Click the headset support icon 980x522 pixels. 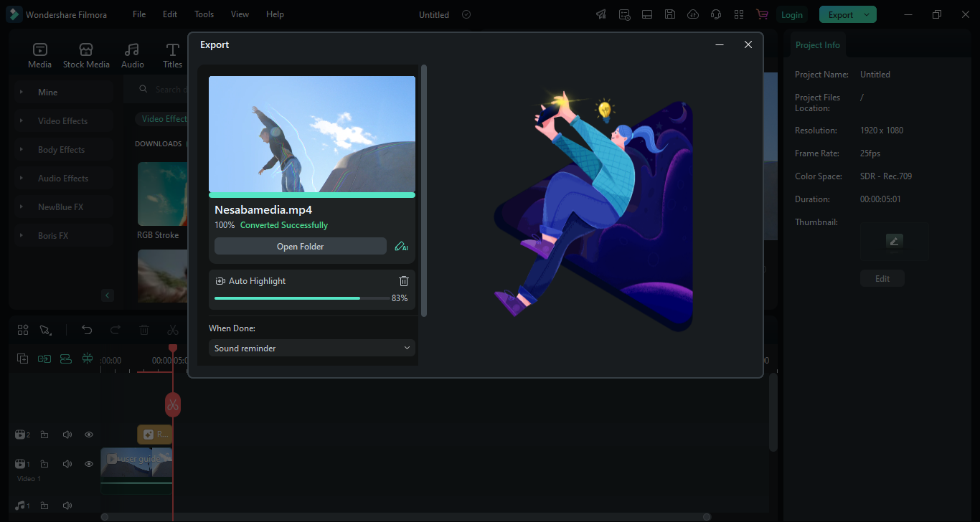pyautogui.click(x=715, y=14)
